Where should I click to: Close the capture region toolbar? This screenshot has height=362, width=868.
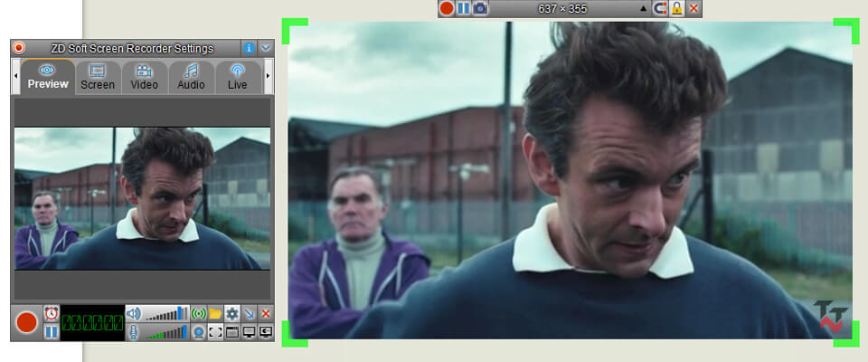click(x=693, y=8)
